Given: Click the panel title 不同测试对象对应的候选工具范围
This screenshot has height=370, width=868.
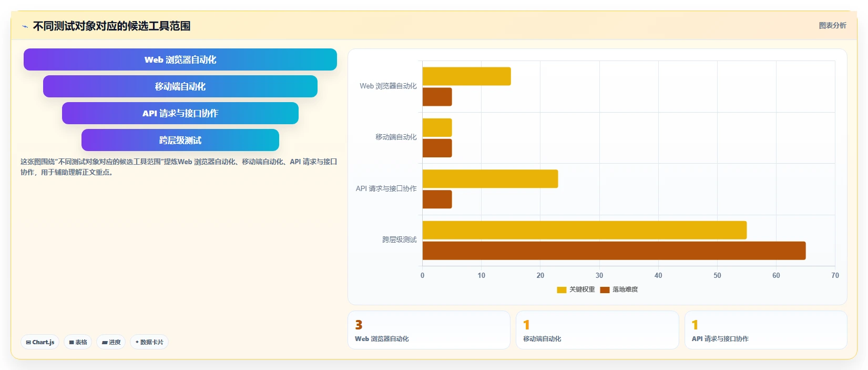Looking at the screenshot, I should (111, 26).
